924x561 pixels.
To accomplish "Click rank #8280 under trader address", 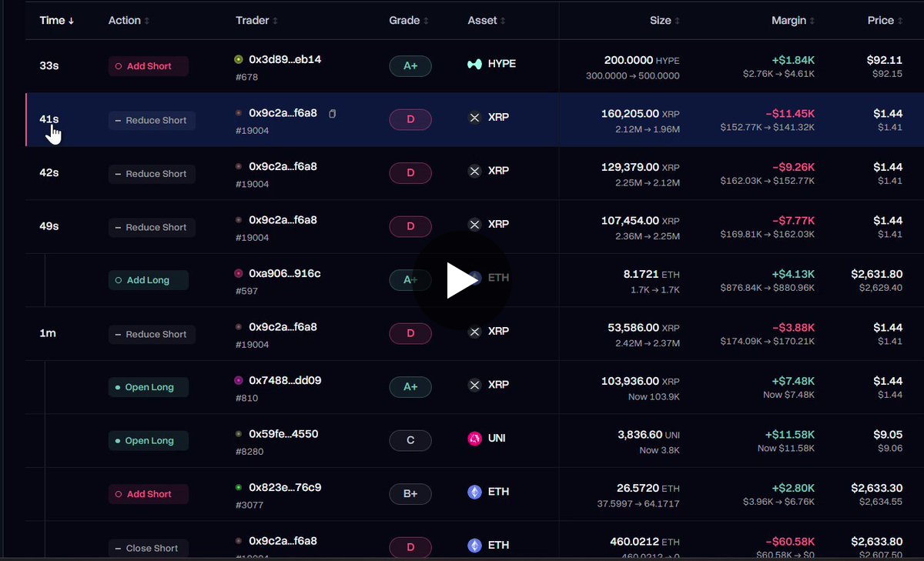I will point(249,452).
